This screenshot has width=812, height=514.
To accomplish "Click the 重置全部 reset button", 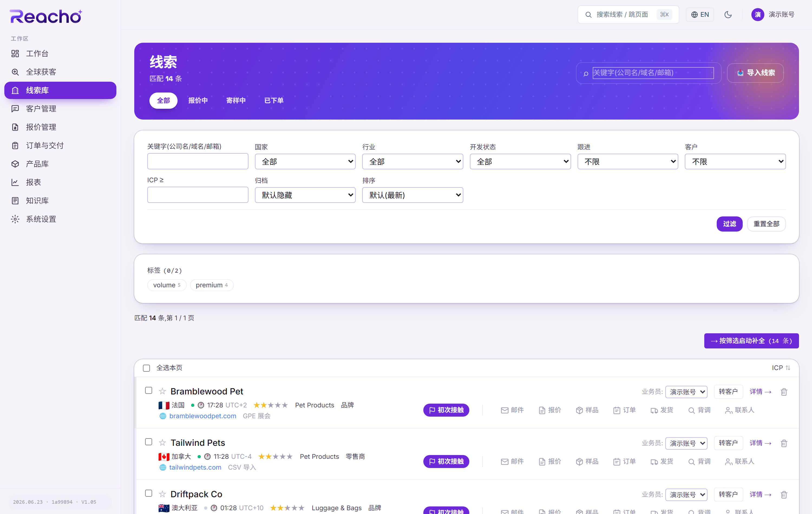I will (766, 224).
